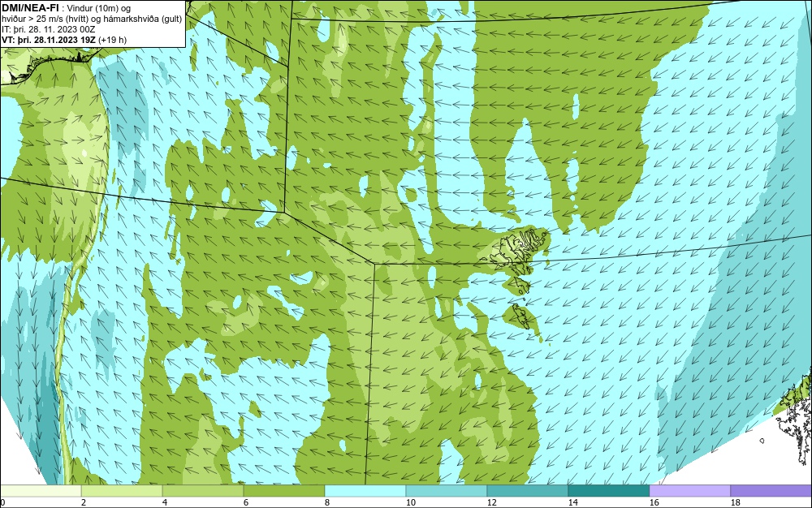Click the 10–12 m/s legend swatch
Screen dimensions: 812x508
click(x=447, y=490)
